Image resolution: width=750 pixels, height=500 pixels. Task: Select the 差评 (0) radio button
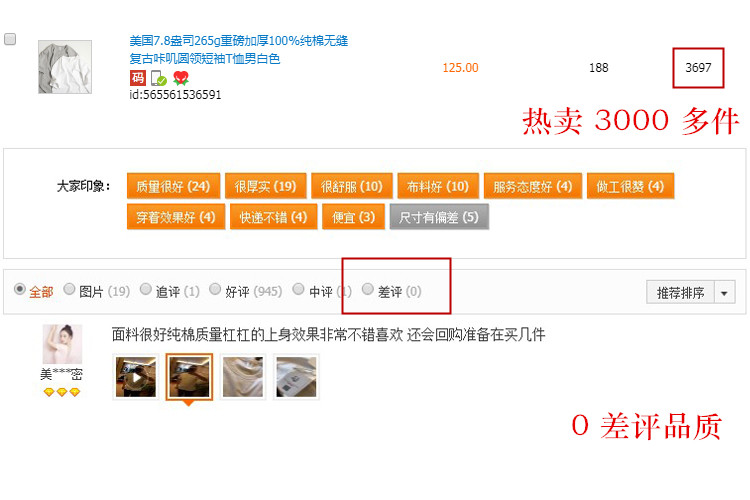tap(367, 289)
